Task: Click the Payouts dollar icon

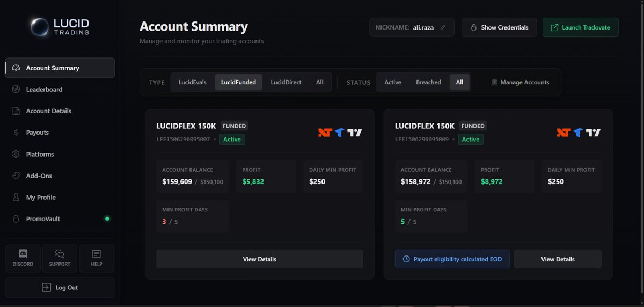Action: coord(16,133)
